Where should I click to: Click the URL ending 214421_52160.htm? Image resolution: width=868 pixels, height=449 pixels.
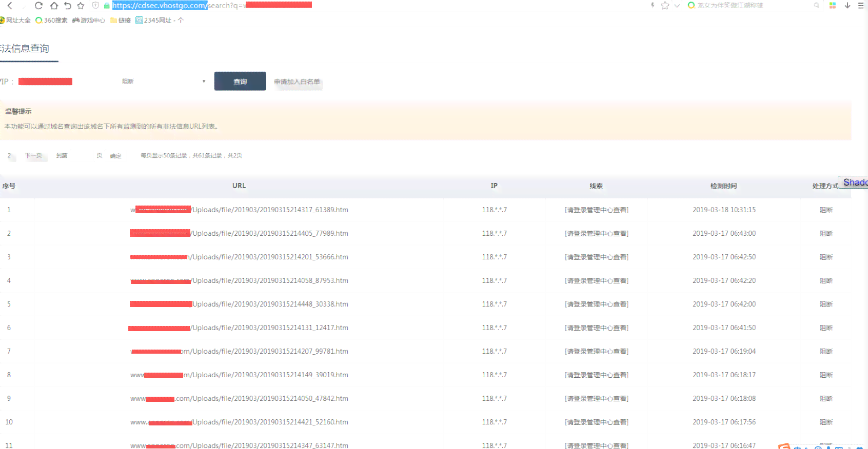point(239,422)
